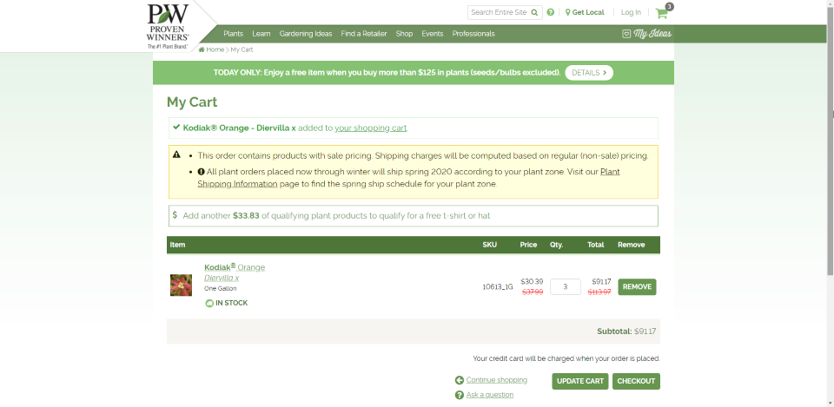The height and width of the screenshot is (407, 834).
Task: Expand promotion DETAILS button
Action: 589,73
